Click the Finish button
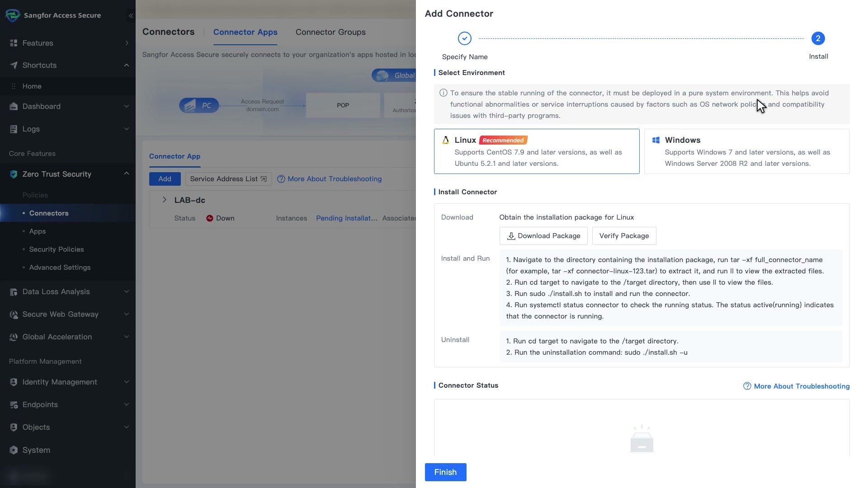This screenshot has width=868, height=488. (445, 472)
